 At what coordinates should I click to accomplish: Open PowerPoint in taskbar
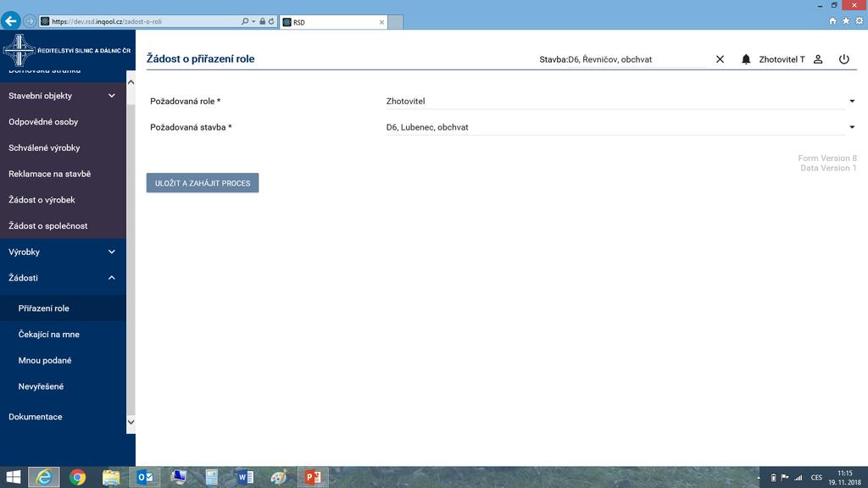tap(313, 477)
